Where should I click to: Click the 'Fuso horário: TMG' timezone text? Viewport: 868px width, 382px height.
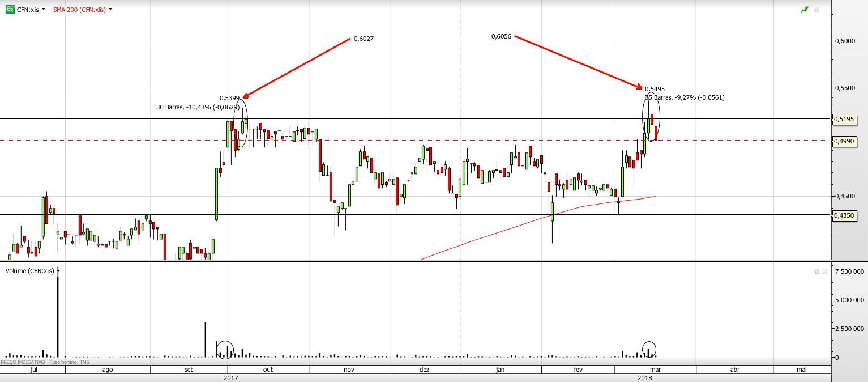70,362
